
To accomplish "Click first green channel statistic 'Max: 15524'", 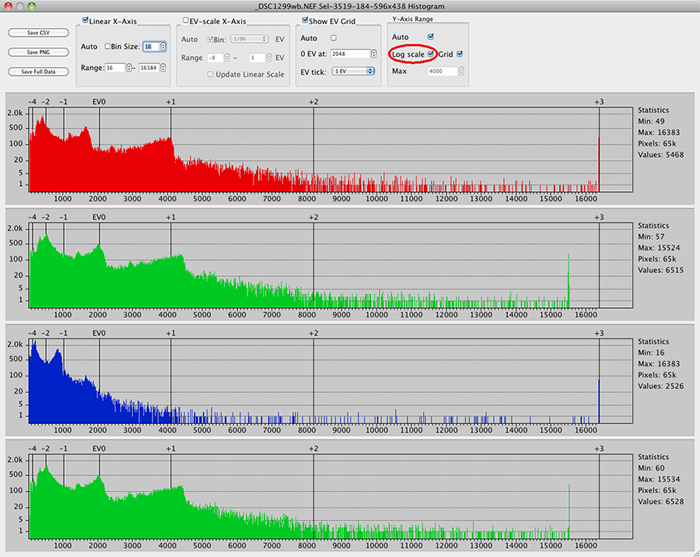I will 659,248.
